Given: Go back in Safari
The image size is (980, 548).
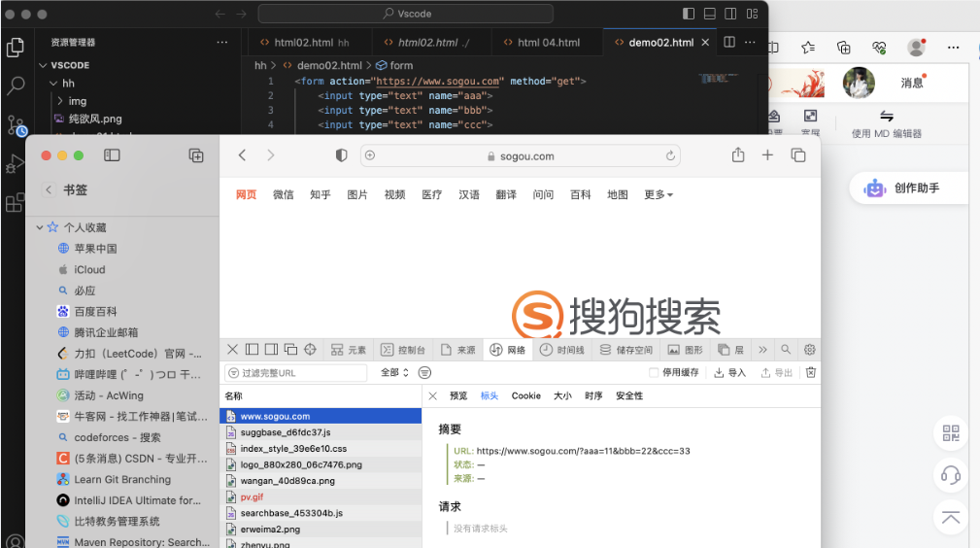Looking at the screenshot, I should (243, 155).
